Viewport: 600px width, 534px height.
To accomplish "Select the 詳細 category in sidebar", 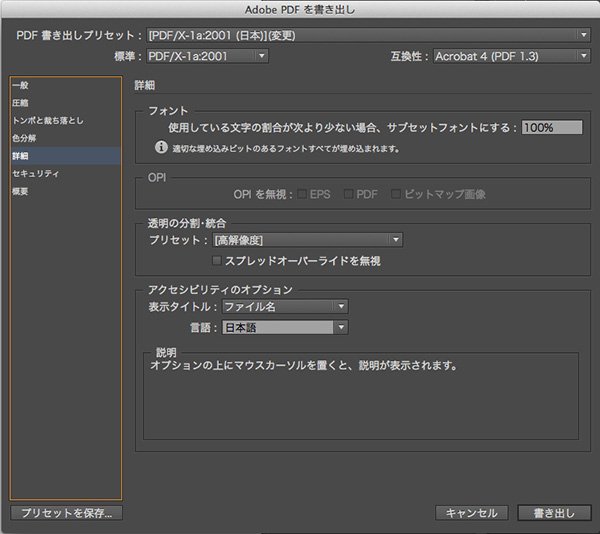I will (x=66, y=156).
